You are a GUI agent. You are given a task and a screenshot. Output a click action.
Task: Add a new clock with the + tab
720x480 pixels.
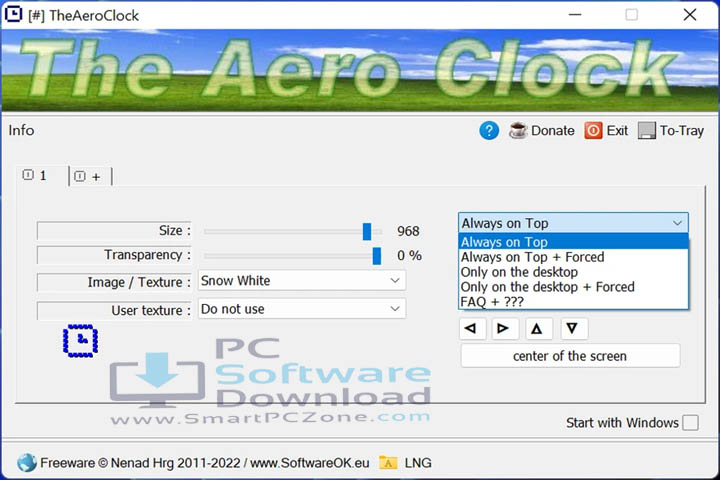pos(90,176)
